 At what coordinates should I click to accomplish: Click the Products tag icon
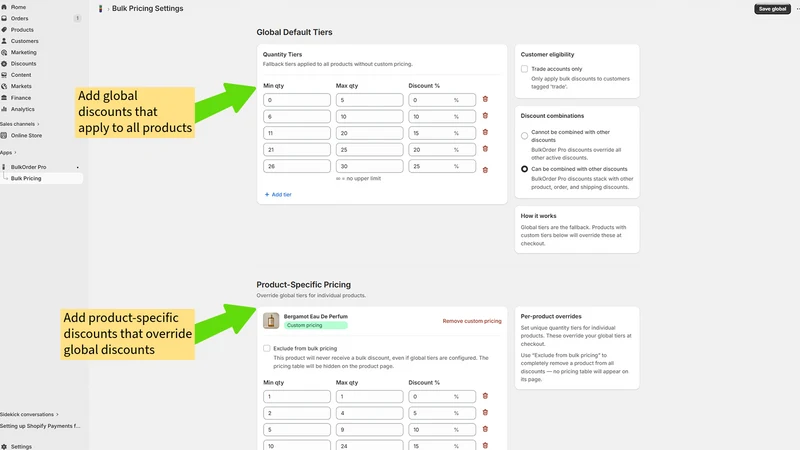[4, 30]
